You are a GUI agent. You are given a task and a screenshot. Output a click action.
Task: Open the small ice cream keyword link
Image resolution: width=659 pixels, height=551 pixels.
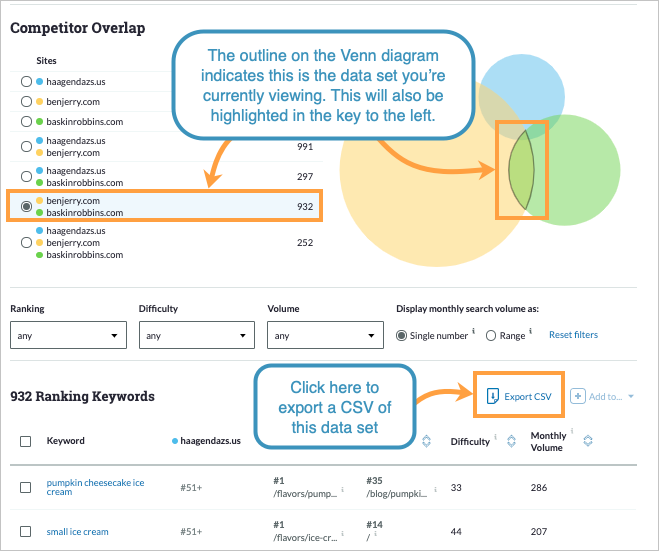click(x=77, y=532)
